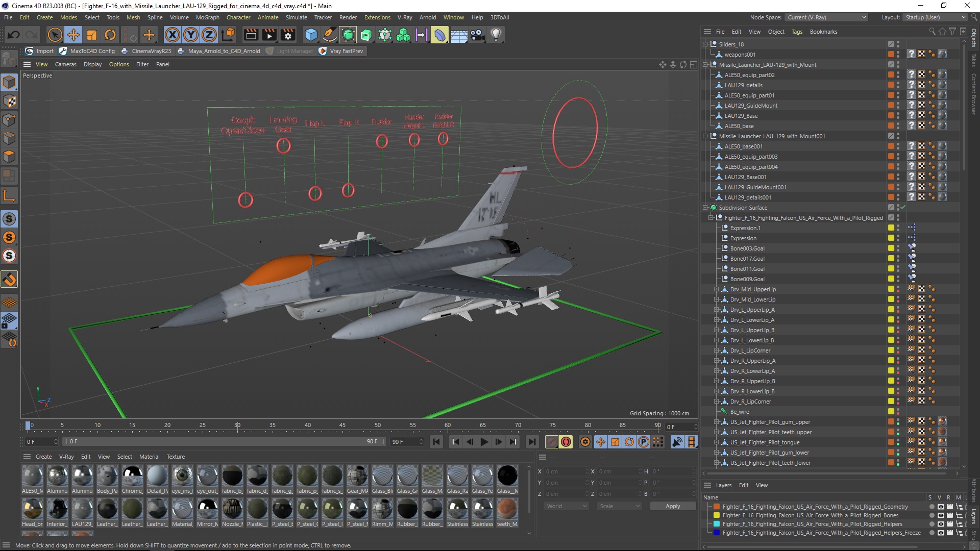The image size is (980, 551).
Task: Select the Move tool in top toolbar
Action: (x=73, y=35)
